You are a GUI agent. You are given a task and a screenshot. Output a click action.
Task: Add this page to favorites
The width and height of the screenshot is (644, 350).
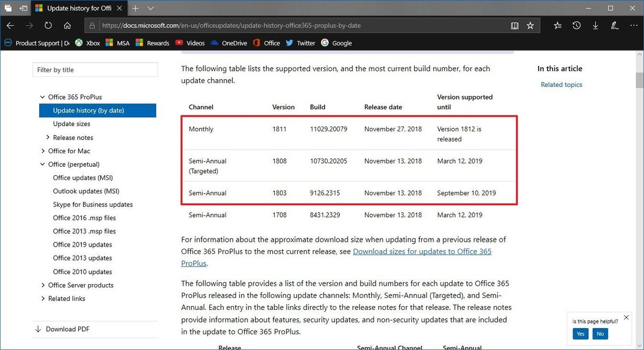pyautogui.click(x=530, y=25)
